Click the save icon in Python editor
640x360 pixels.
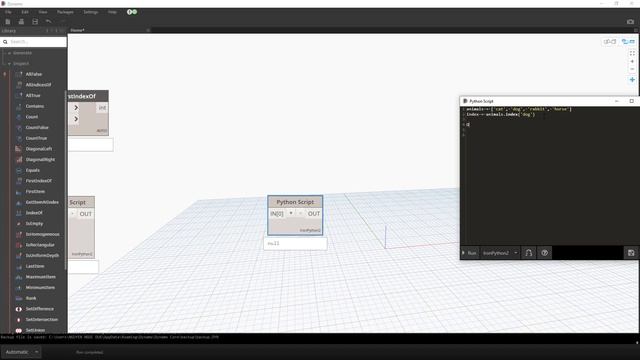coord(631,253)
